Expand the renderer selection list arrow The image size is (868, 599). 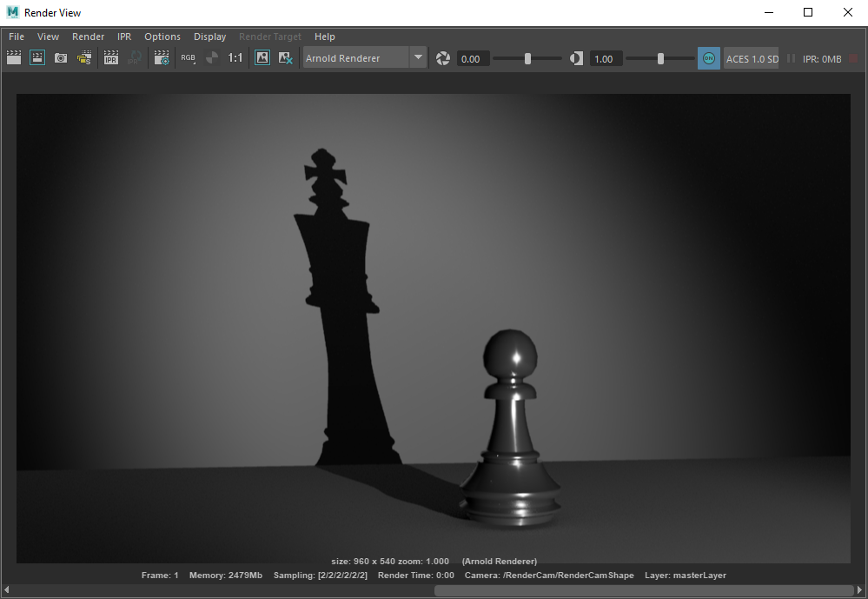coord(418,57)
